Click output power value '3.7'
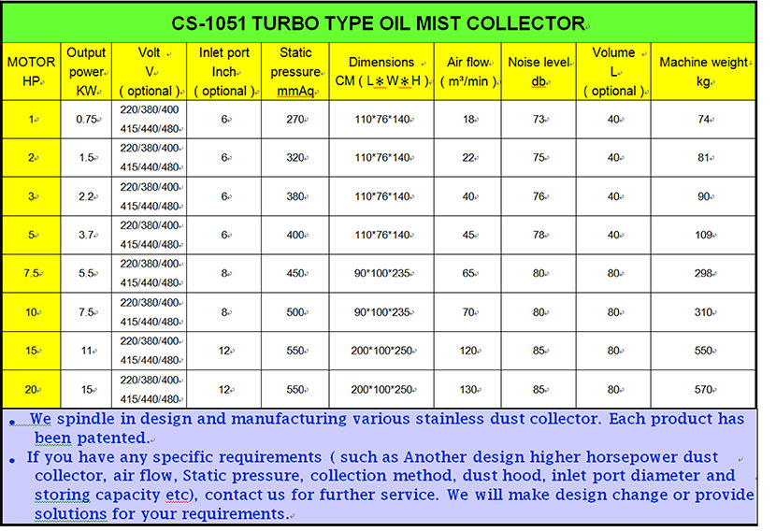The width and height of the screenshot is (776, 532). (87, 235)
